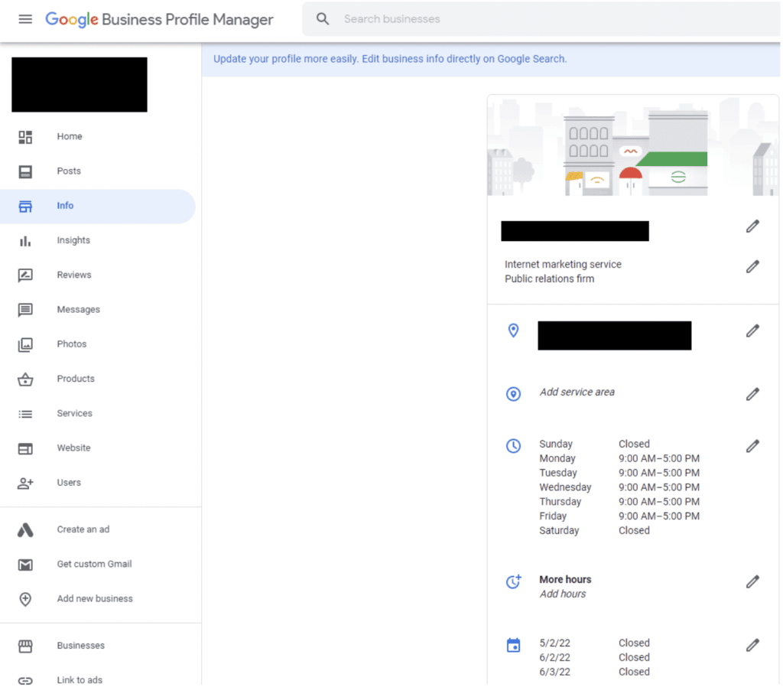Go to Home in the sidebar
The height and width of the screenshot is (700, 783).
click(70, 136)
